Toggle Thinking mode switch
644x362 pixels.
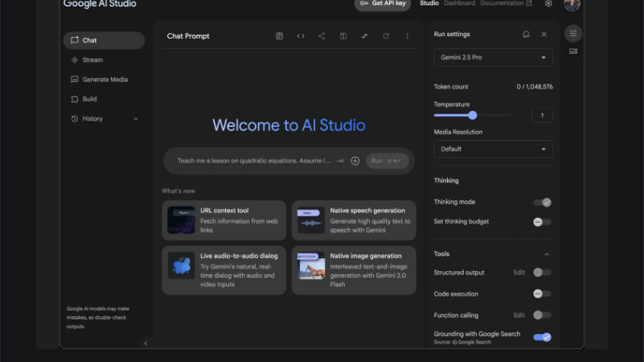pyautogui.click(x=542, y=202)
